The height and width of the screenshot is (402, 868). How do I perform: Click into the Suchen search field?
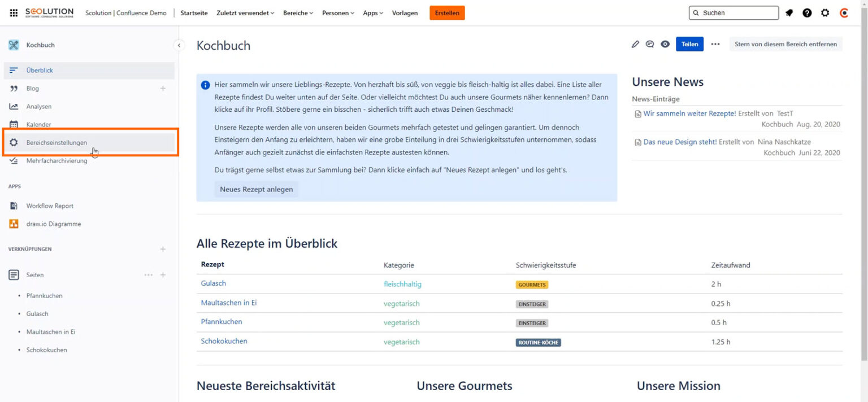738,13
